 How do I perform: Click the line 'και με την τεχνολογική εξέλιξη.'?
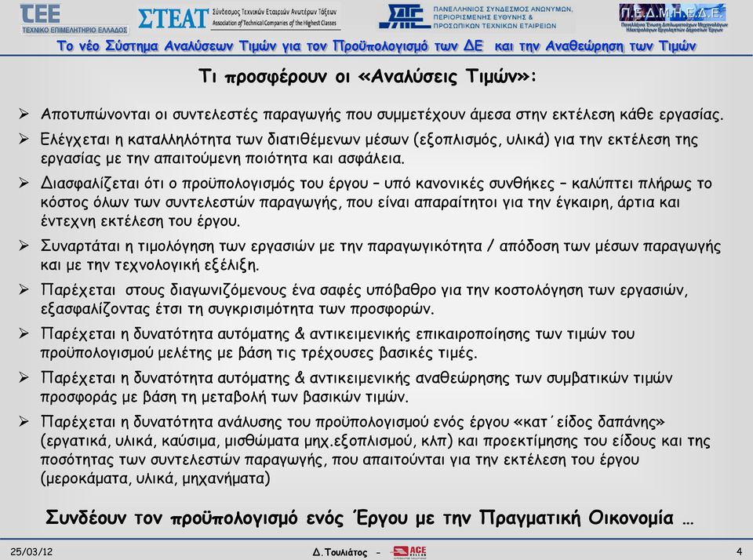(x=150, y=265)
